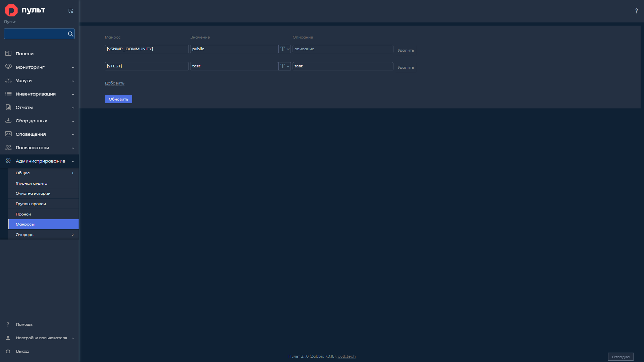Collapse the Администрирование menu chevron
Screen dimensions: 644x362
73,161
